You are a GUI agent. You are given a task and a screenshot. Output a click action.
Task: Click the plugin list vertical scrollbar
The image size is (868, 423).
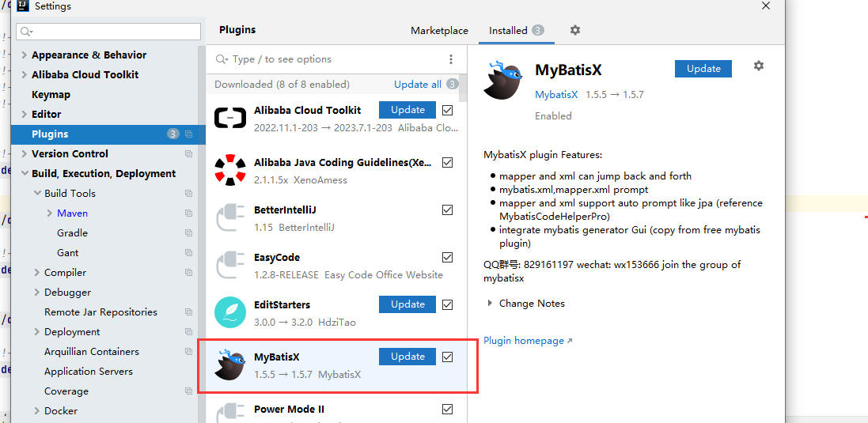[x=464, y=89]
